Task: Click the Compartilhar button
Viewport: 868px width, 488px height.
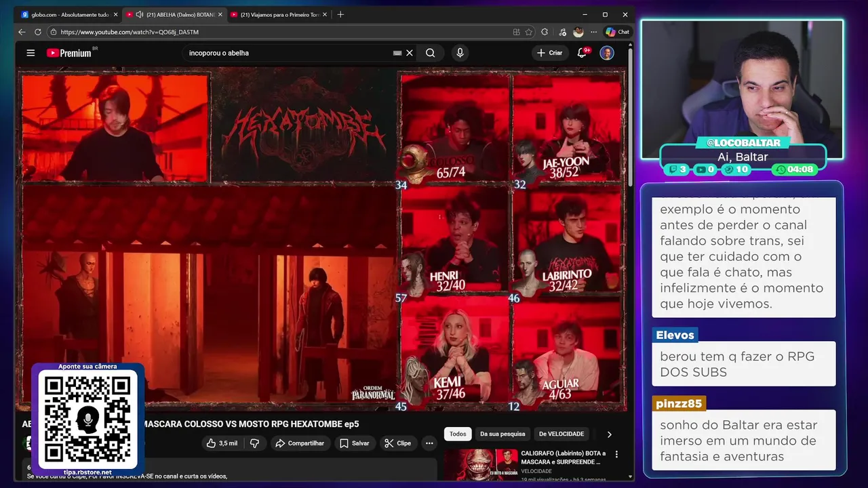Action: (299, 443)
